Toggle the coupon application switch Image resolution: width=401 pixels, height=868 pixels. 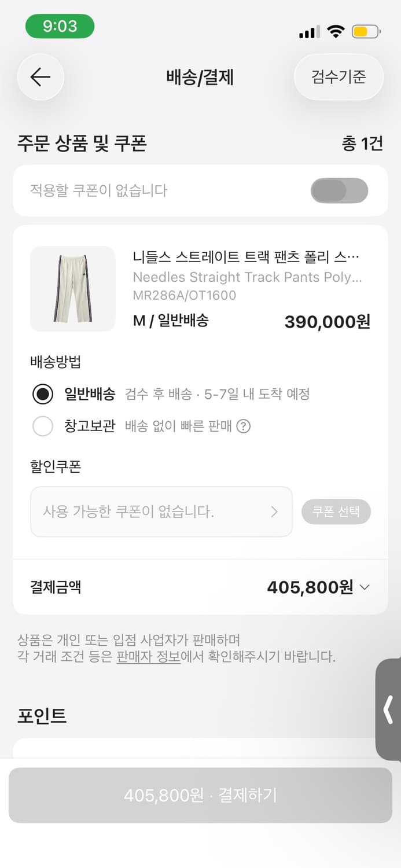point(340,190)
